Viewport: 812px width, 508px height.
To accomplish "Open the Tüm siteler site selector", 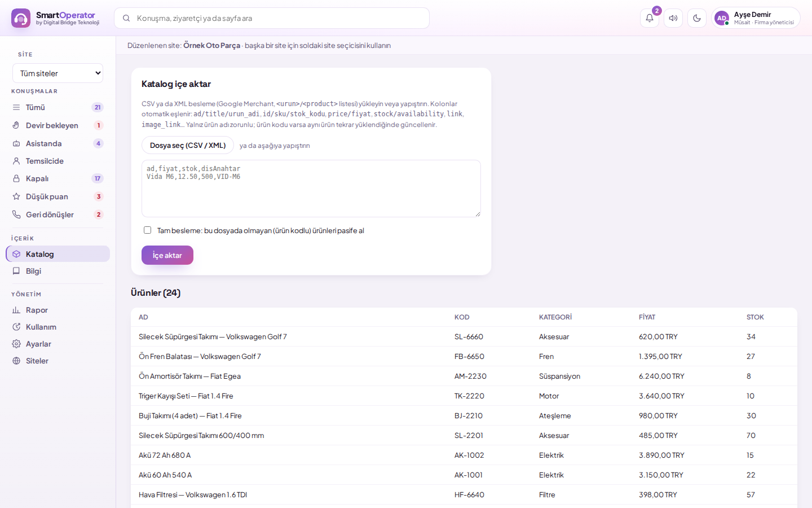I will pos(58,73).
